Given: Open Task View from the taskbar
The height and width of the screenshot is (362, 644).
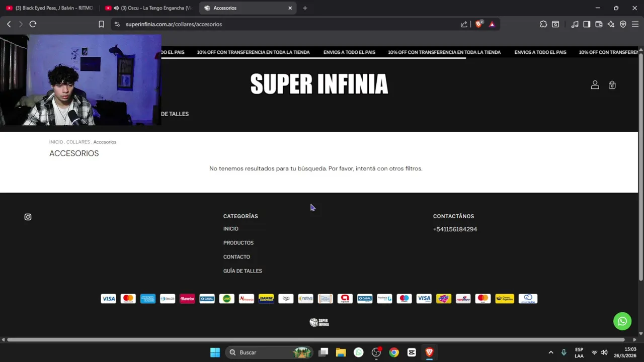Looking at the screenshot, I should point(323,352).
